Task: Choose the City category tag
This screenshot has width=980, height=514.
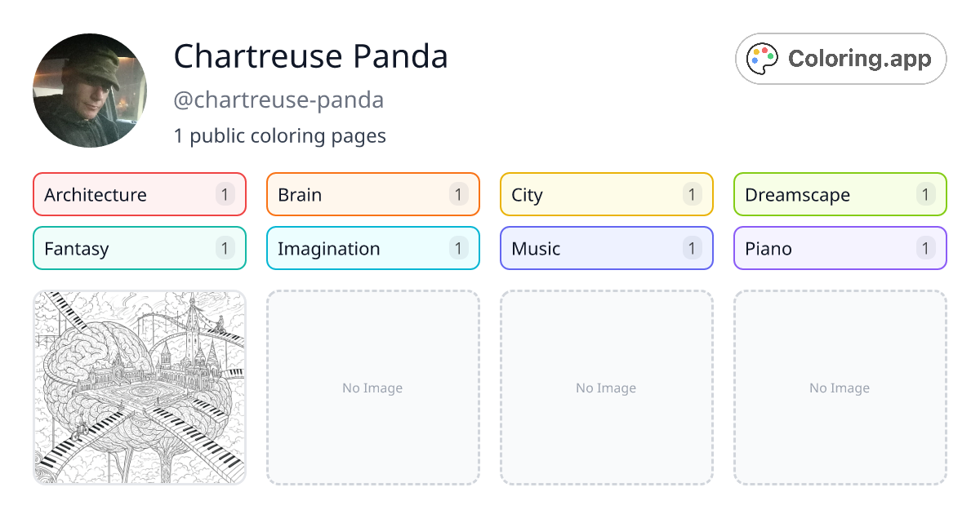Action: (606, 194)
